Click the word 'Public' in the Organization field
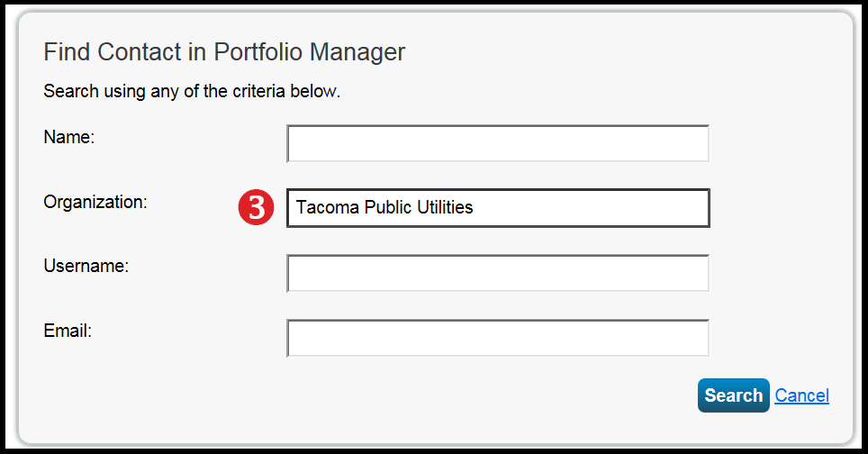This screenshot has height=454, width=868. 387,207
